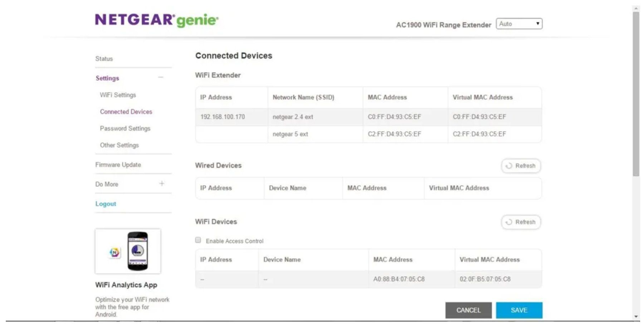Viewport: 644px width, 327px height.
Task: Click the WiFi Analytics App heading
Action: [x=126, y=285]
